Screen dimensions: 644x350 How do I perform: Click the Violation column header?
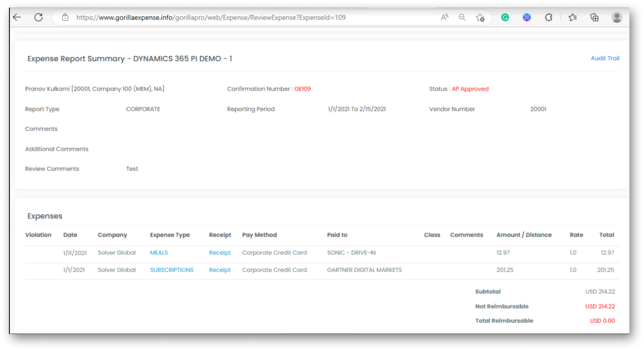(38, 235)
